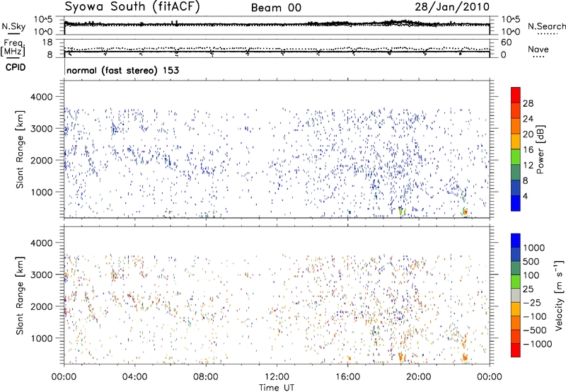The height and width of the screenshot is (392, 566).
Task: Select the −500 to −100 orange Velocity swatch
Action: pyautogui.click(x=516, y=323)
